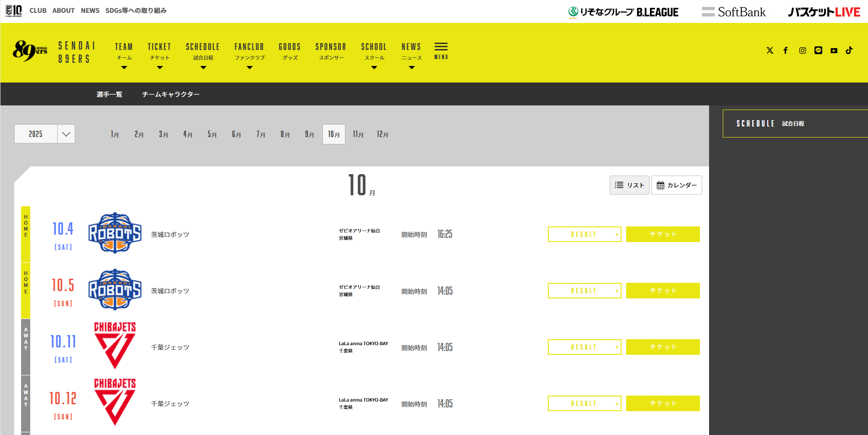This screenshot has height=435, width=868.
Task: Open the hamburger MENU icon
Action: pos(441,50)
